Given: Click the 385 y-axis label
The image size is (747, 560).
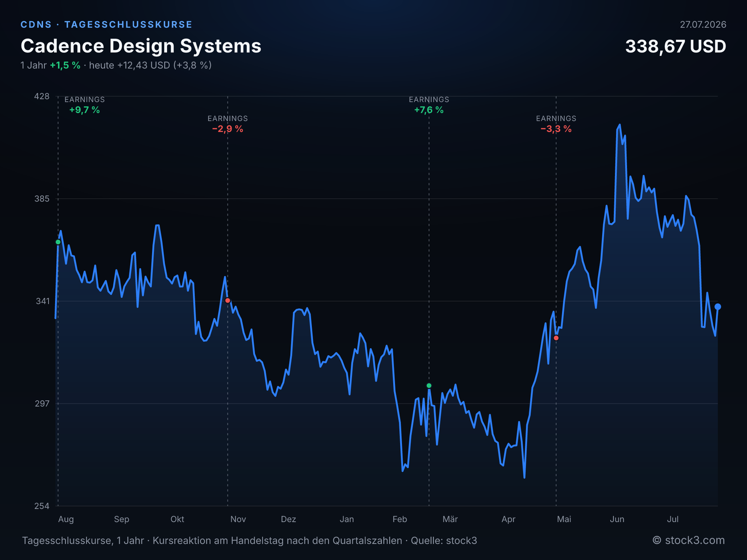Looking at the screenshot, I should click(x=42, y=199).
